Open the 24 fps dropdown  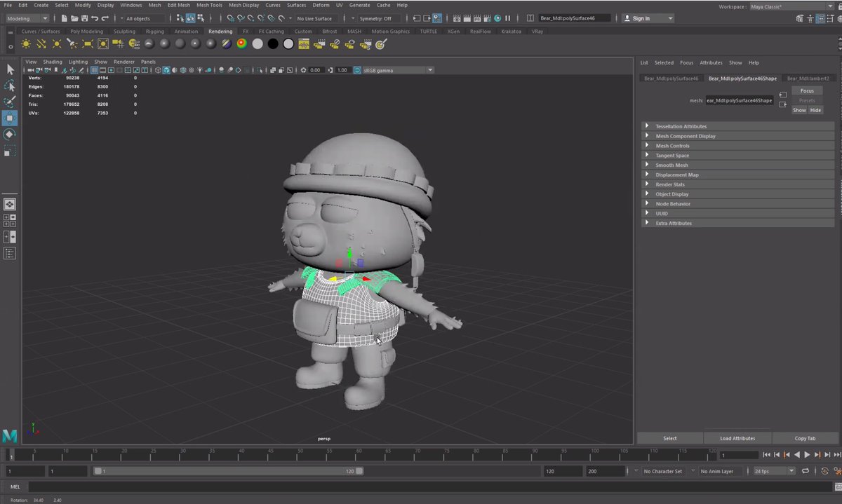774,471
